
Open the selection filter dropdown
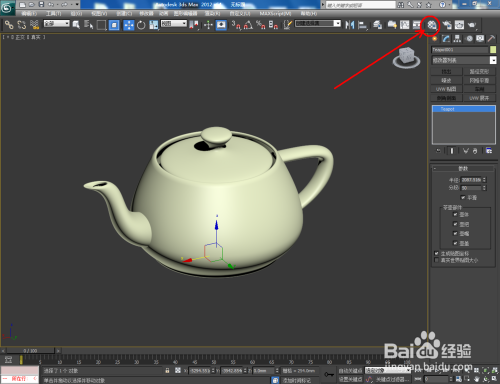pos(57,23)
